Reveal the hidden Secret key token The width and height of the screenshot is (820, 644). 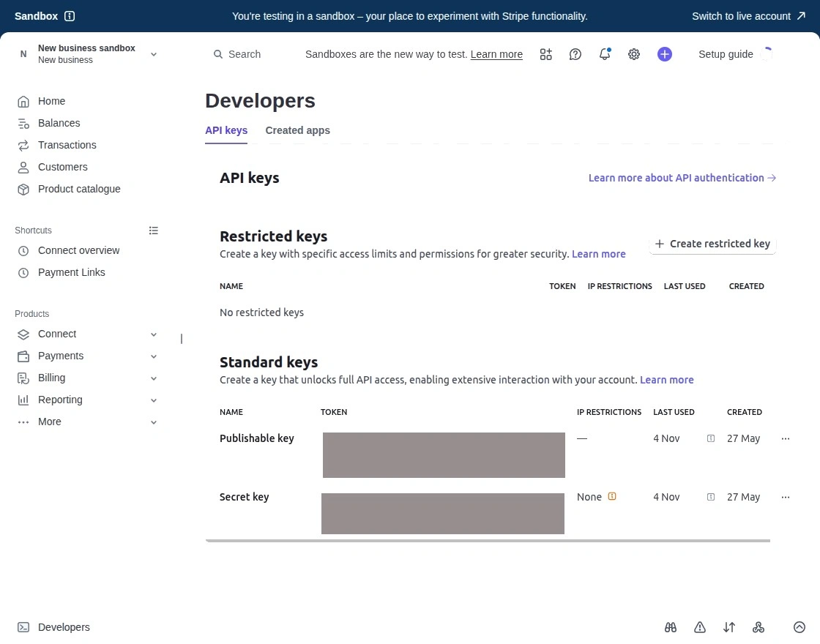(443, 513)
